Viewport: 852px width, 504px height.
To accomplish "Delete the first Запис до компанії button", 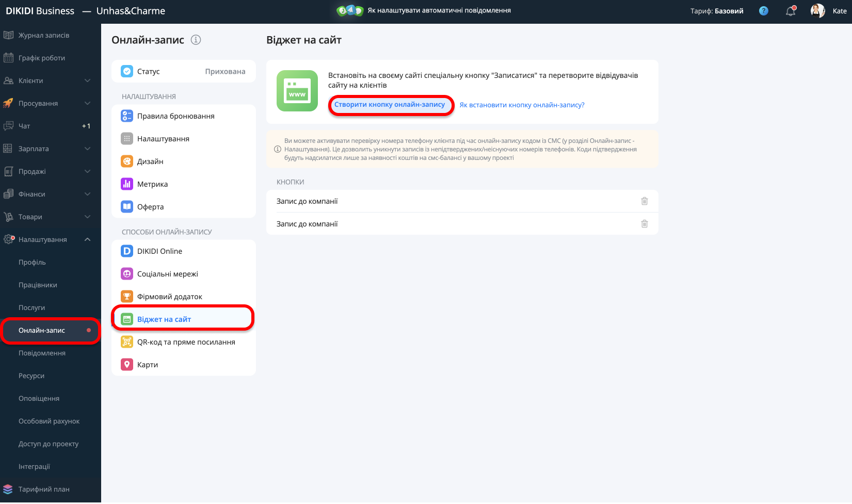I will point(645,201).
